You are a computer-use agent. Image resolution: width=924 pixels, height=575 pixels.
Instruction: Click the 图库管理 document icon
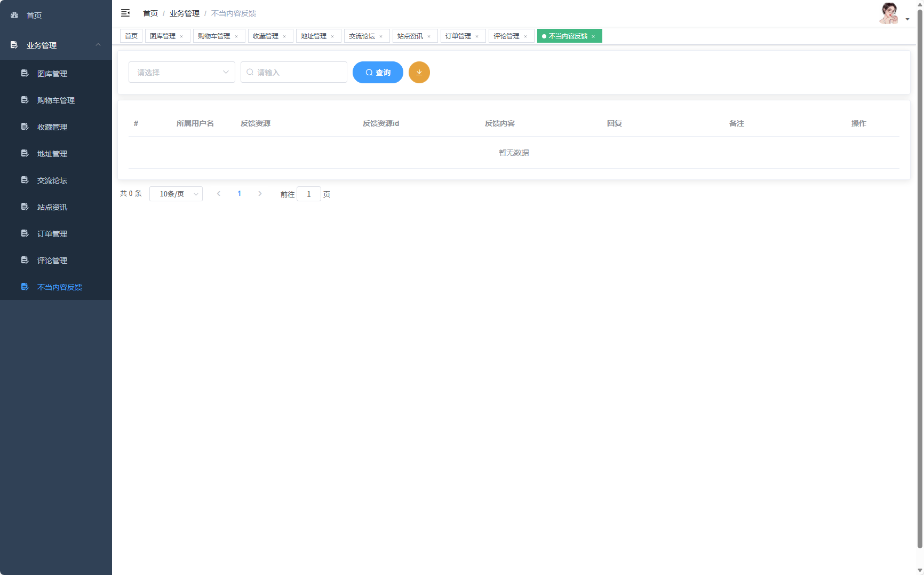pyautogui.click(x=25, y=73)
